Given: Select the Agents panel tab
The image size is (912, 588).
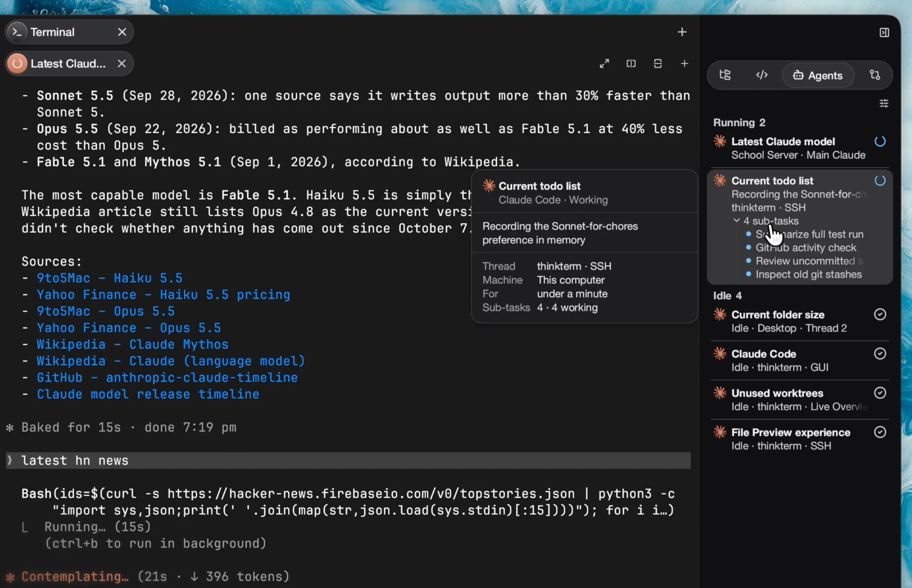Looking at the screenshot, I should [x=818, y=75].
